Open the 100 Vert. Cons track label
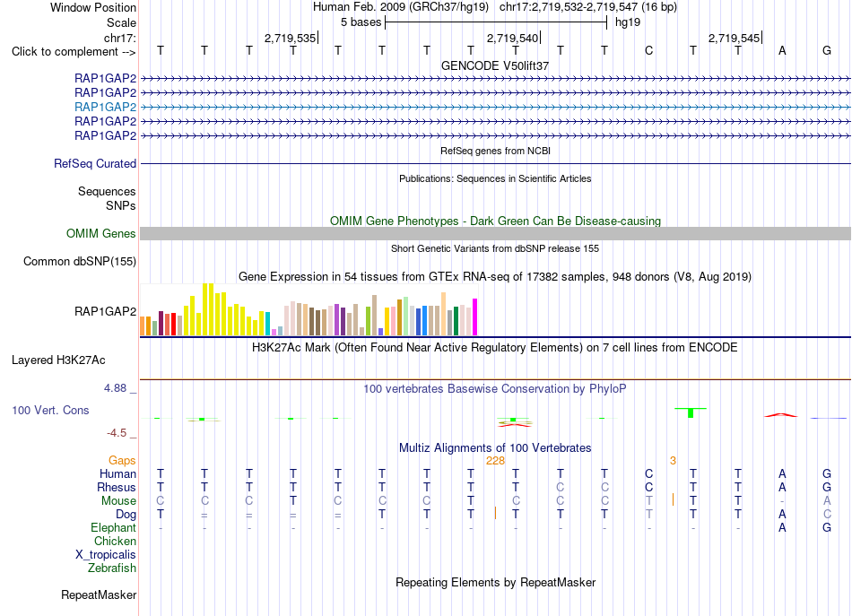Image resolution: width=852 pixels, height=616 pixels. point(50,410)
